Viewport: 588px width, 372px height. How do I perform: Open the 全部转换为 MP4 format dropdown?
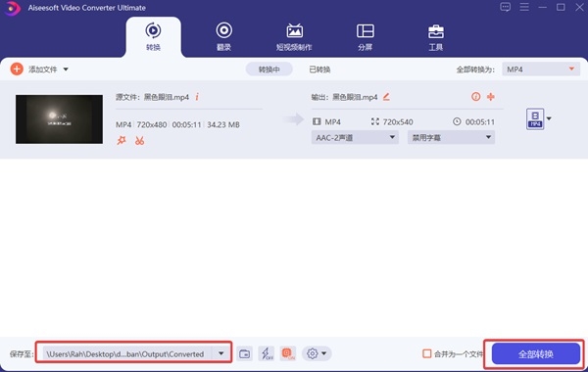(541, 70)
